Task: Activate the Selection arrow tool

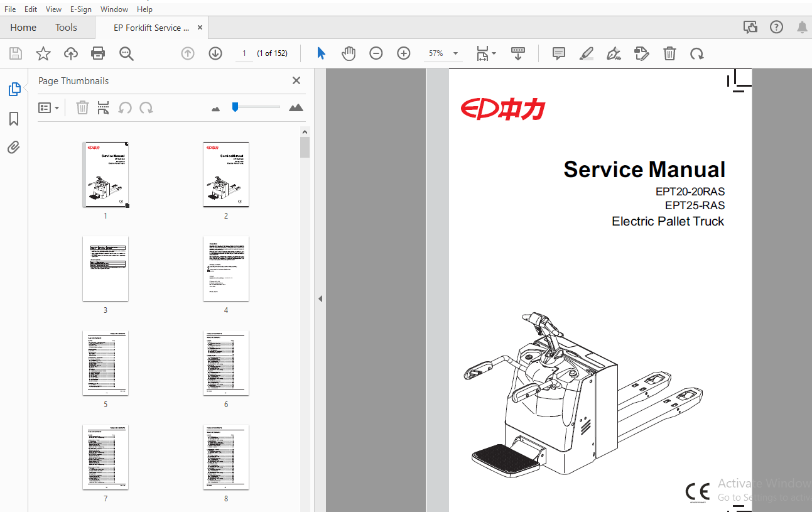Action: pyautogui.click(x=321, y=53)
